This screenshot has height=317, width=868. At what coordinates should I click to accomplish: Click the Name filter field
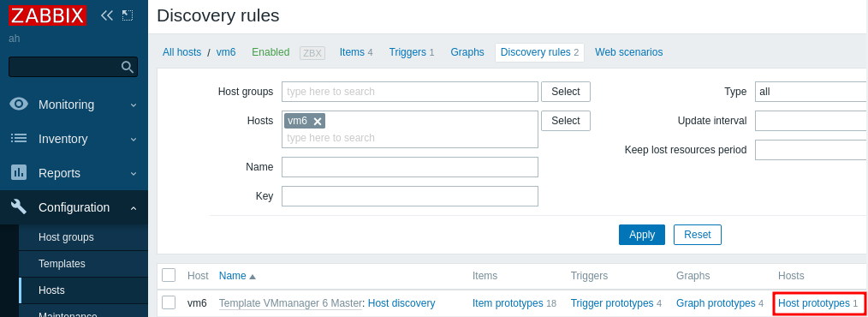[410, 167]
